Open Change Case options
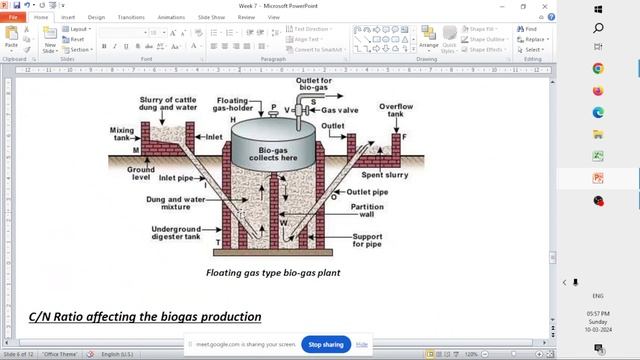Screen dimensions: 640x360 pos(176,47)
